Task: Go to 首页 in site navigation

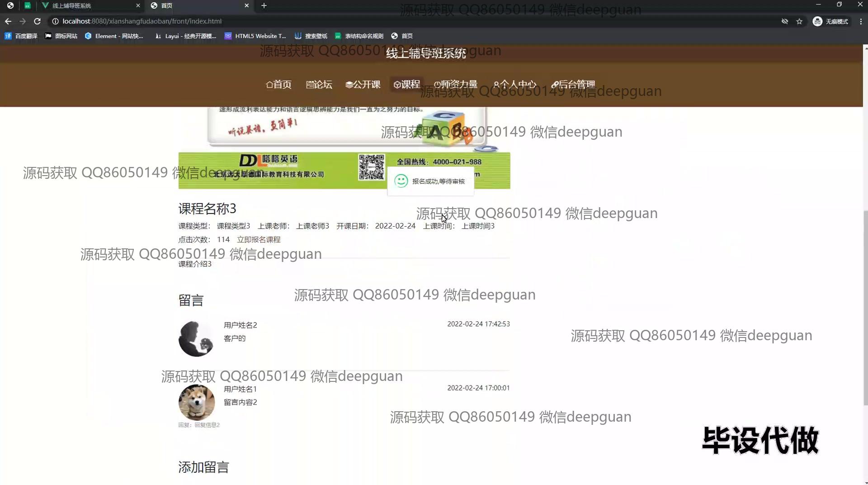Action: coord(278,85)
